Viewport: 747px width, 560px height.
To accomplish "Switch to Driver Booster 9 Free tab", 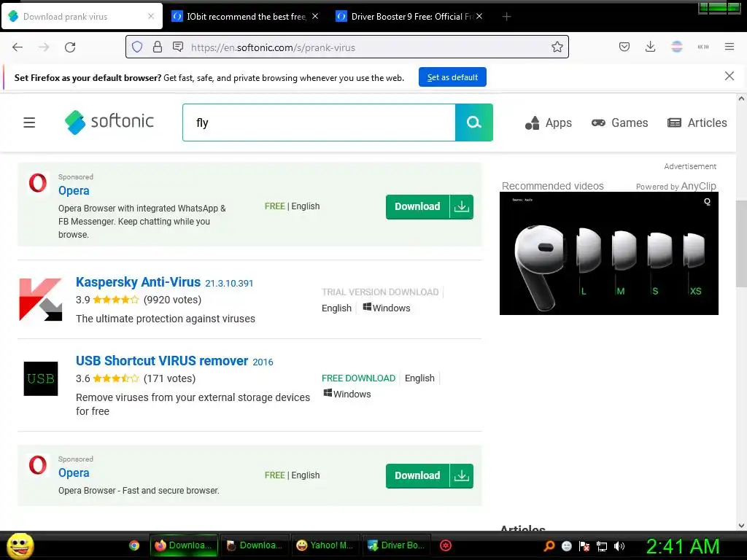I will pyautogui.click(x=411, y=17).
